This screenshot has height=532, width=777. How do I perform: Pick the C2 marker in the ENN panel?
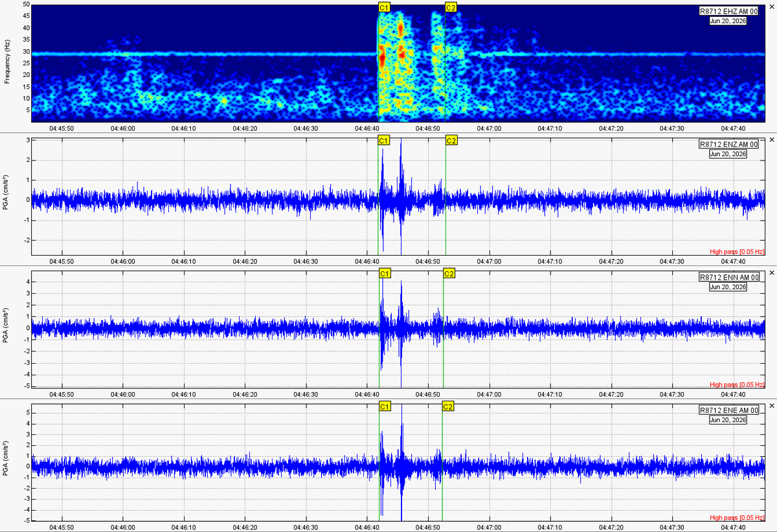click(449, 274)
